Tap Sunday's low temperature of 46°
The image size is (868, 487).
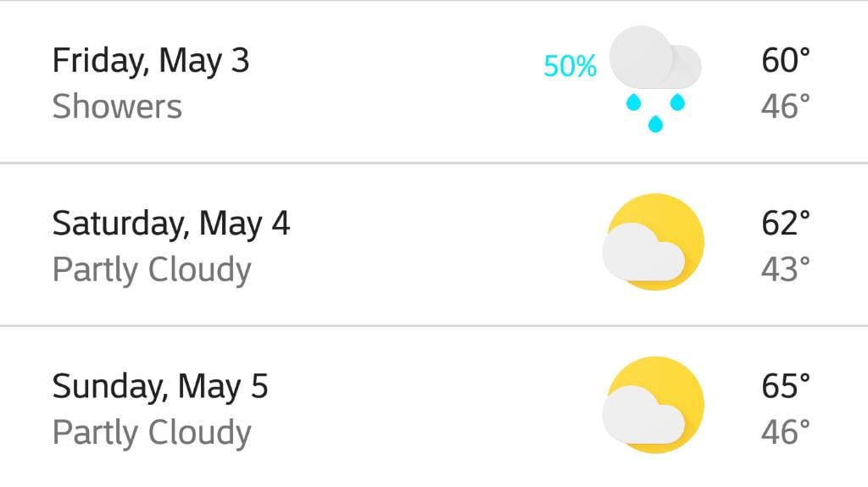(x=786, y=432)
